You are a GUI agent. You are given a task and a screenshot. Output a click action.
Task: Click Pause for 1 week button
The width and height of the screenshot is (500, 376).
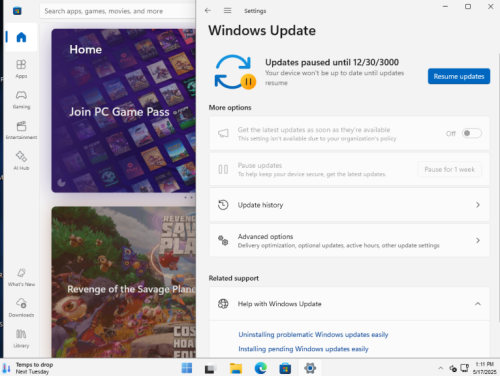[x=449, y=169]
